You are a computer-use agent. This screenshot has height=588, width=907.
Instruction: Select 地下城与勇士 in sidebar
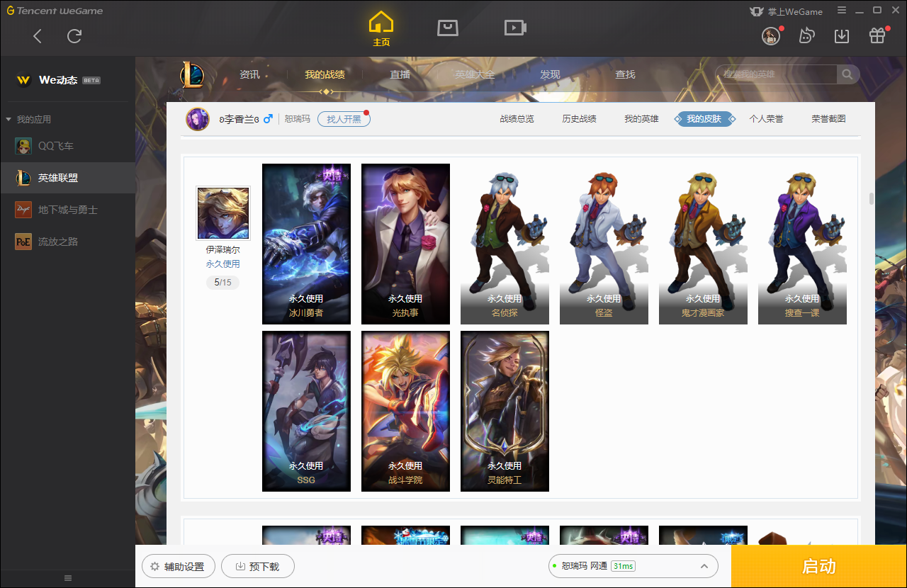[x=67, y=210]
